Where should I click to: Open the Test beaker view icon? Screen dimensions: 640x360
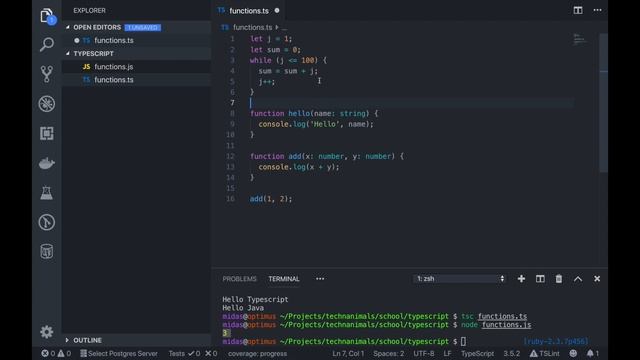coord(47,193)
